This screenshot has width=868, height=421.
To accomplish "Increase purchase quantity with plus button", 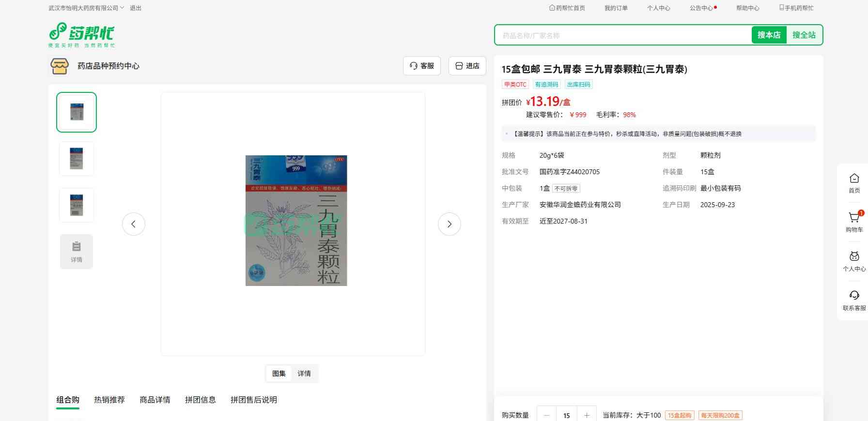I will coord(587,415).
